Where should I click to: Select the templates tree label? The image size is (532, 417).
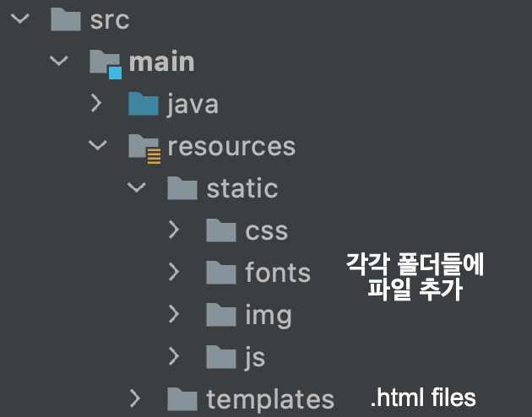click(x=270, y=399)
